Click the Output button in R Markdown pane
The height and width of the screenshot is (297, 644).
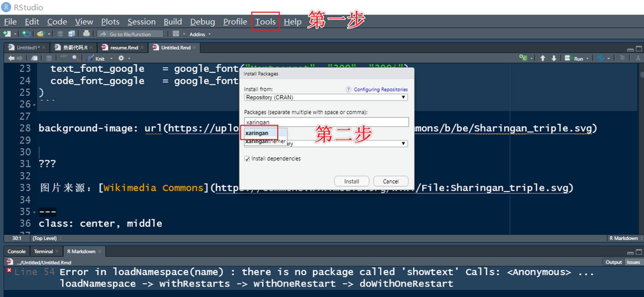click(613, 262)
